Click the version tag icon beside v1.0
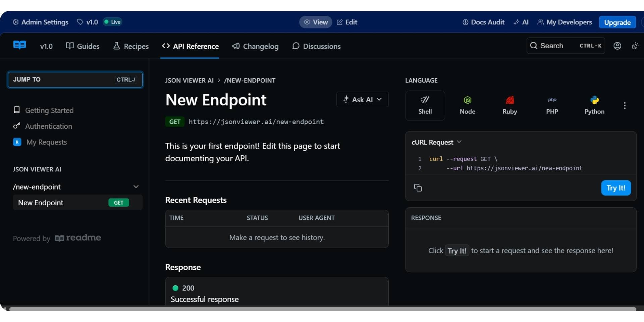Viewport: 644px width, 322px height. coord(80,22)
